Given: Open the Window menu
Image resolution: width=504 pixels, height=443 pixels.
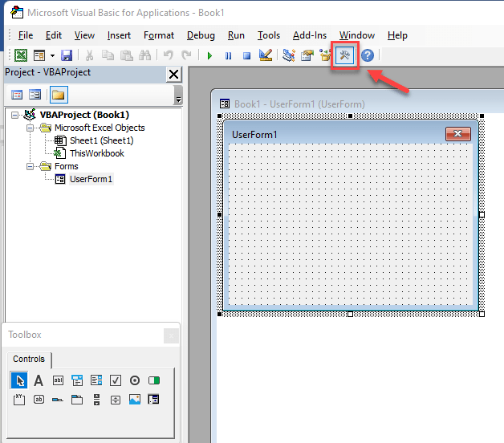Looking at the screenshot, I should [357, 35].
